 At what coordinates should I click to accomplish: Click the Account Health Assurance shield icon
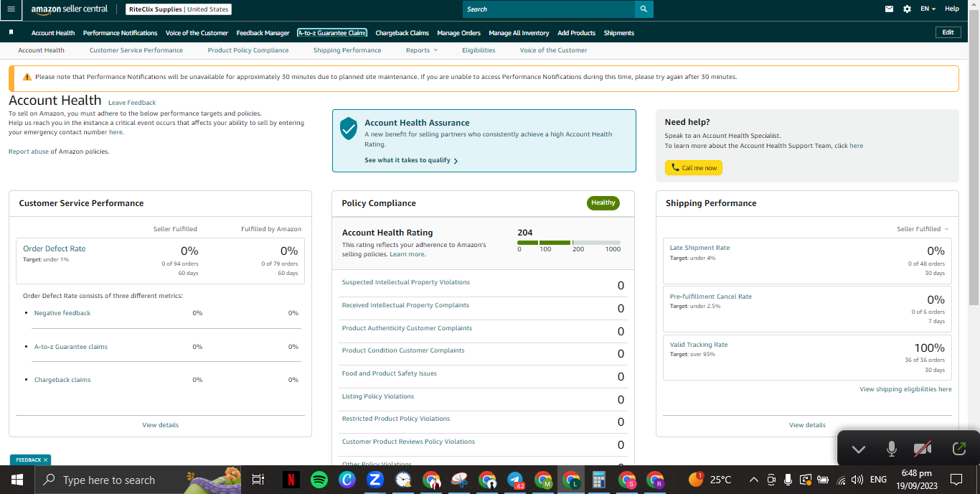[x=349, y=129]
